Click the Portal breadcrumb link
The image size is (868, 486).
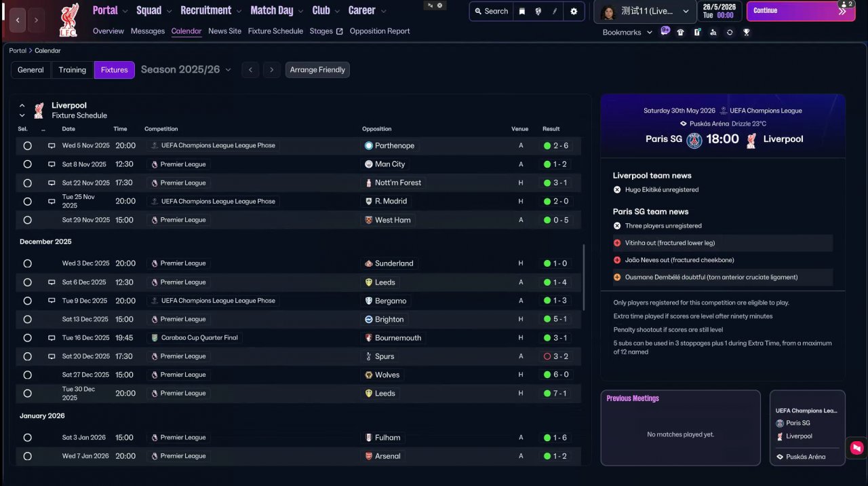tap(18, 51)
